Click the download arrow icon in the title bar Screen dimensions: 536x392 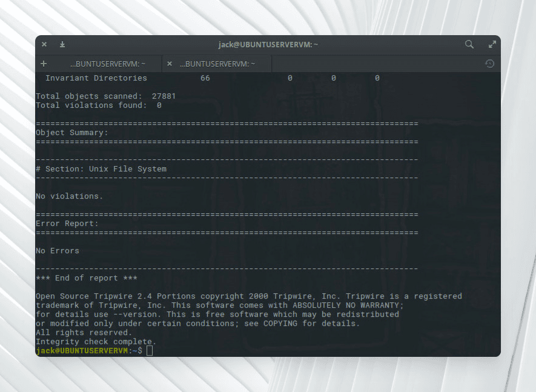(62, 44)
